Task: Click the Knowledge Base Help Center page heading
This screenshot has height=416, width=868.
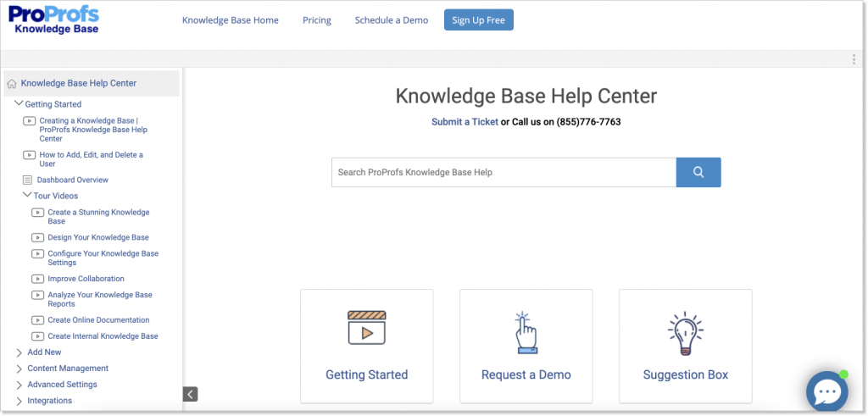Action: tap(526, 97)
